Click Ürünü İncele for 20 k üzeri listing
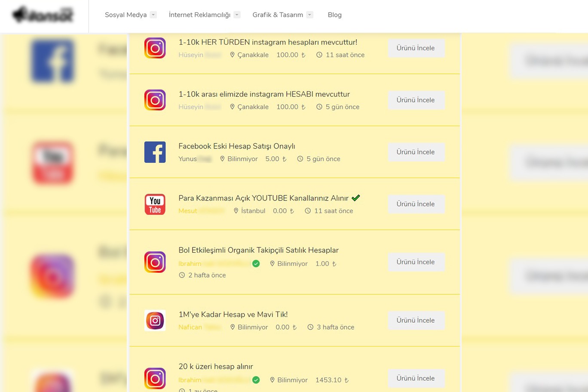The width and height of the screenshot is (588, 392). 416,378
